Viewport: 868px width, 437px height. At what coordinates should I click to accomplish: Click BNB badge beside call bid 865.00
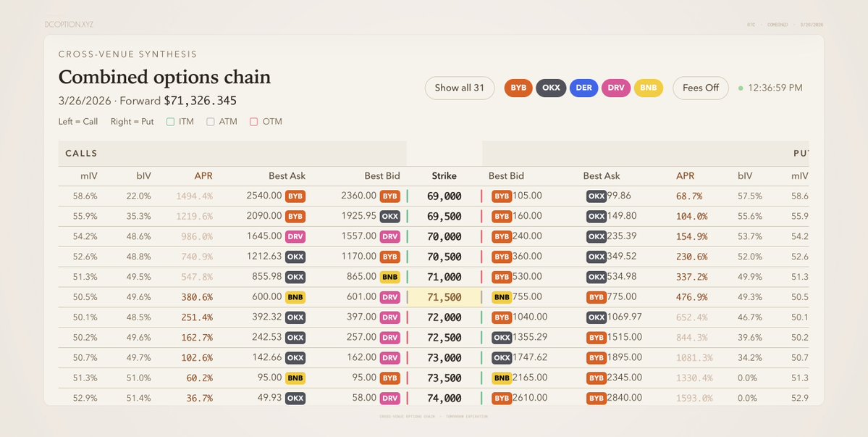[x=389, y=277]
